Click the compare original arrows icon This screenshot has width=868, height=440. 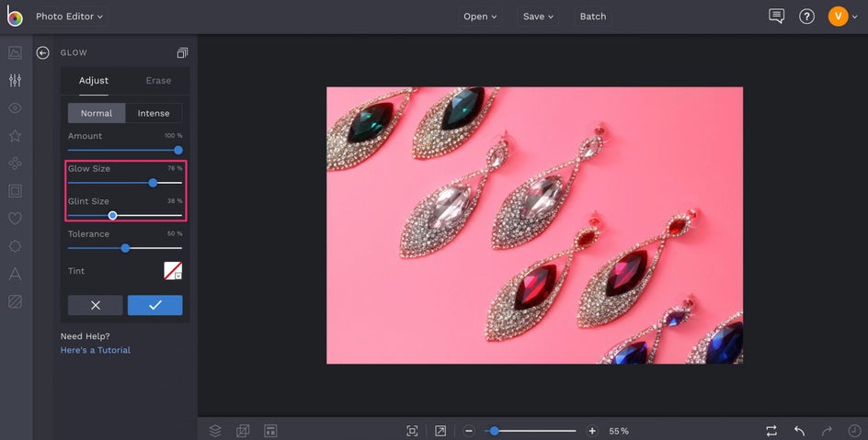click(x=771, y=431)
